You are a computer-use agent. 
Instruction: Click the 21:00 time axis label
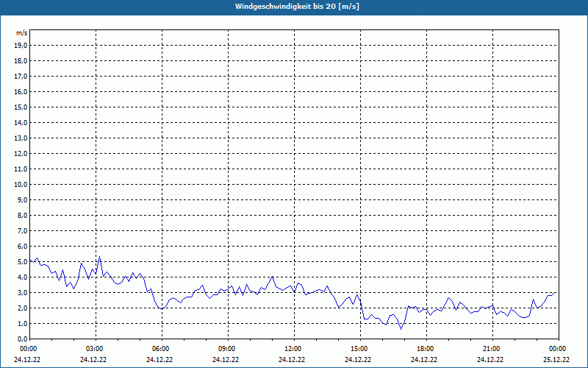492,349
